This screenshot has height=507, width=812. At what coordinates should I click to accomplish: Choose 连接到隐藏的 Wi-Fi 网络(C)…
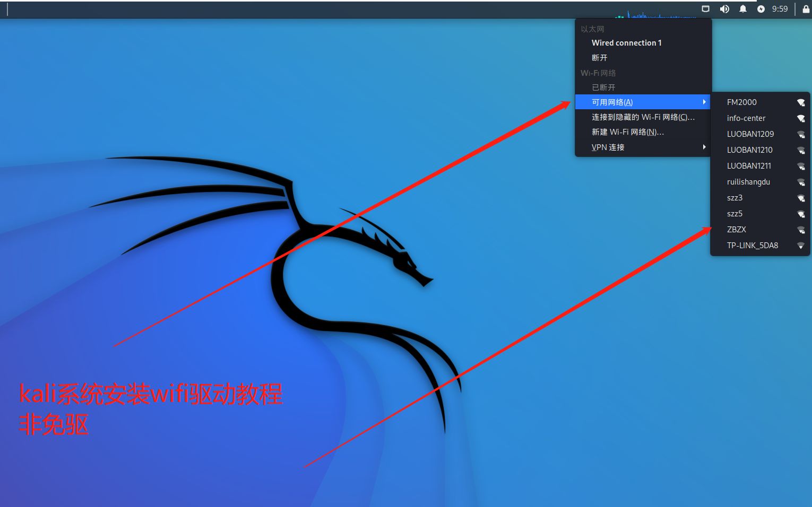pos(643,117)
